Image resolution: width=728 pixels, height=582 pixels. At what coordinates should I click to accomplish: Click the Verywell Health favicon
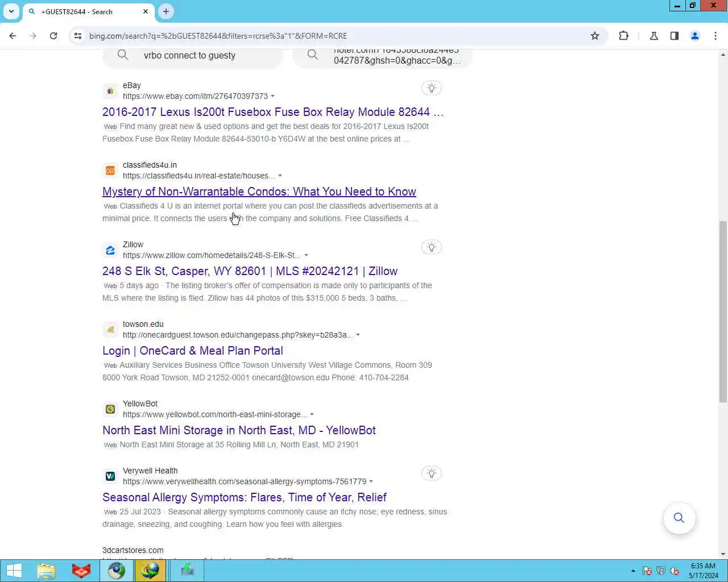pyautogui.click(x=110, y=476)
